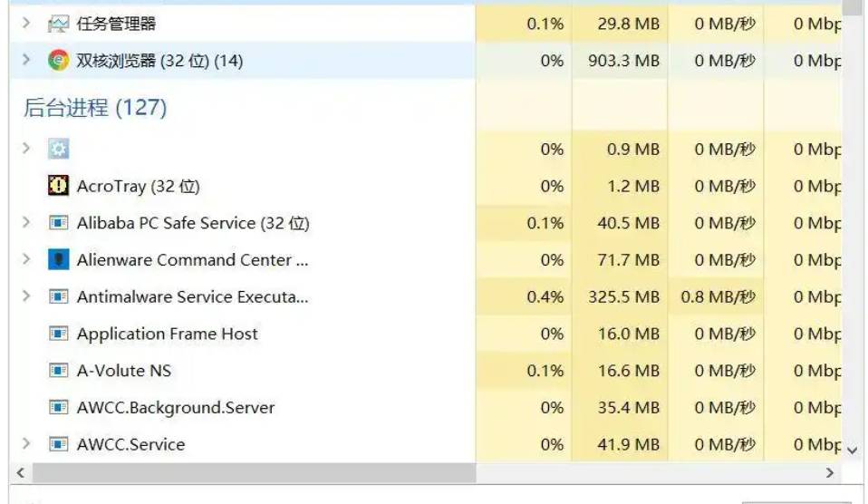Click the AcroTray process icon

pyautogui.click(x=58, y=186)
